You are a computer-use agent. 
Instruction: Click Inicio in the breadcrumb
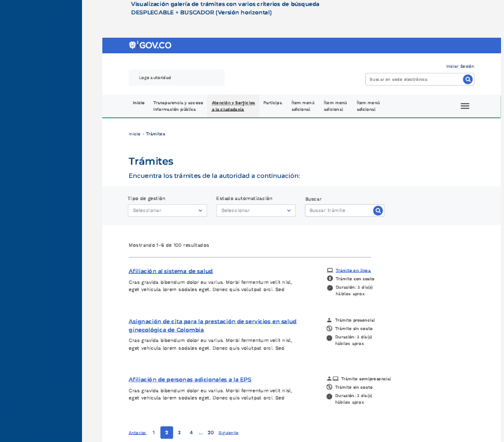click(x=134, y=134)
